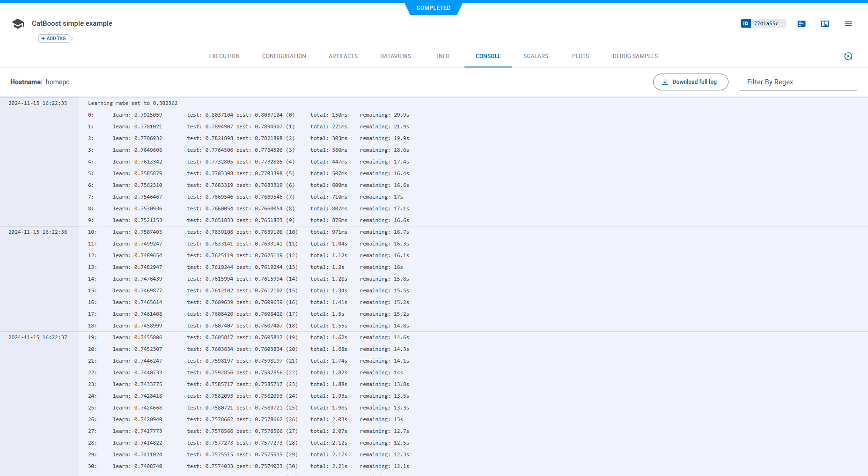Image resolution: width=868 pixels, height=476 pixels.
Task: Switch to the PLOTS tab
Action: click(x=580, y=56)
